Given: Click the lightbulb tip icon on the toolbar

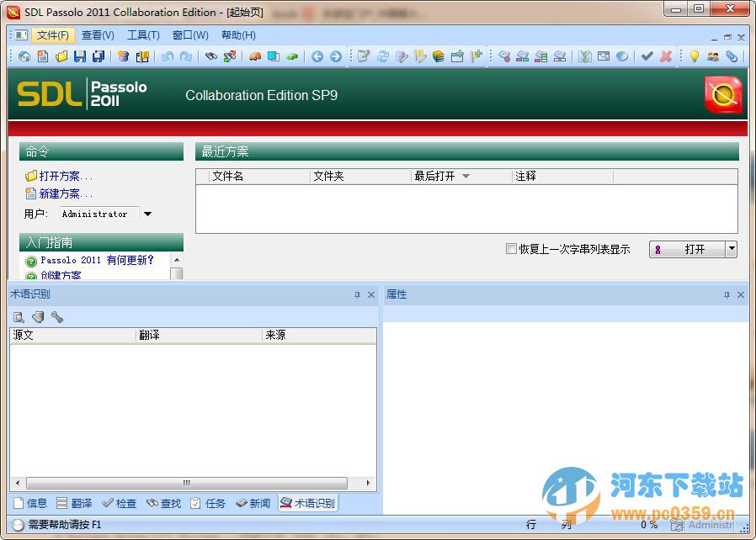Looking at the screenshot, I should pos(695,57).
